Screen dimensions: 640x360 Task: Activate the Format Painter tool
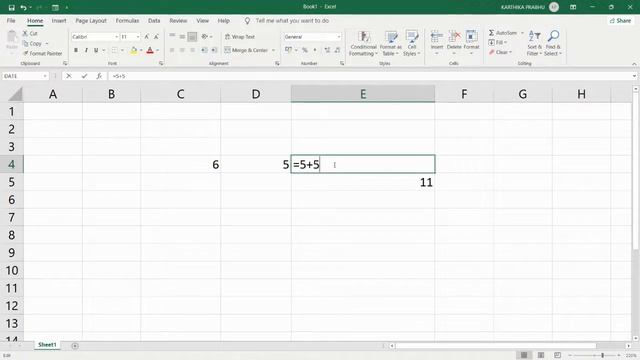[42, 53]
